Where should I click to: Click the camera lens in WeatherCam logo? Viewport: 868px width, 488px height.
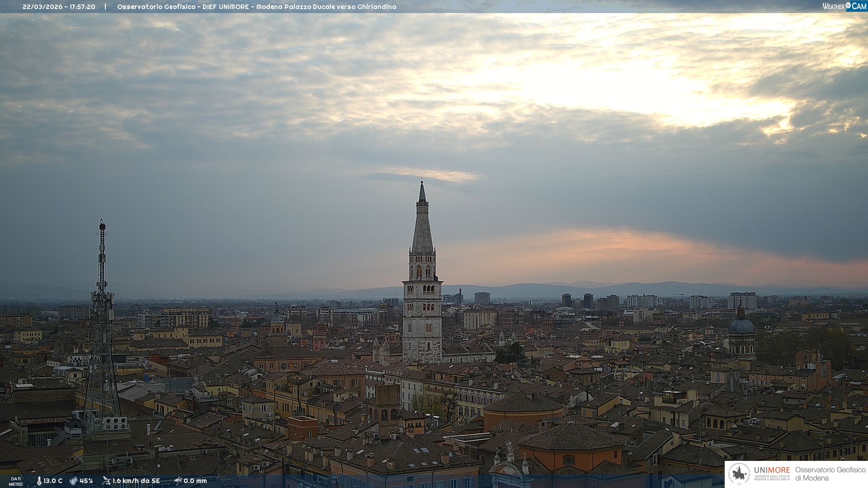848,5
